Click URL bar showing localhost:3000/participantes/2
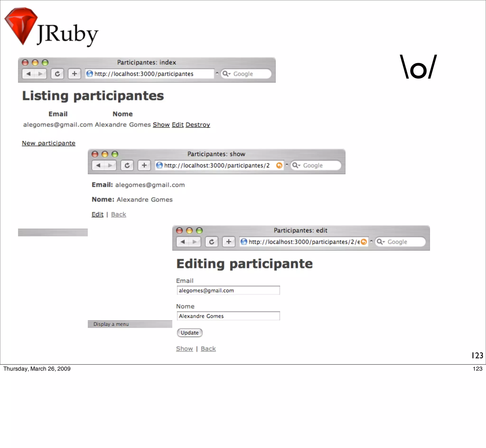486x448 pixels. click(x=216, y=165)
